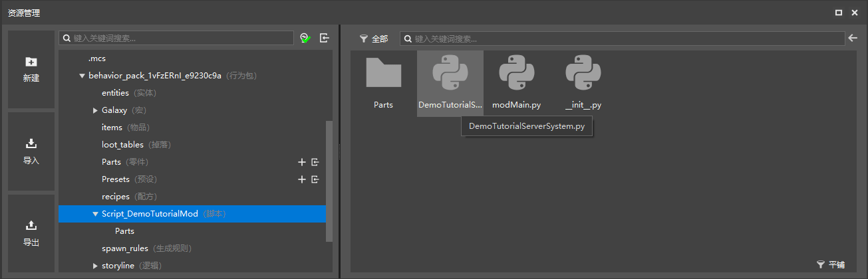The height and width of the screenshot is (279, 868).
Task: Focus the left resource tree search field
Action: point(176,39)
